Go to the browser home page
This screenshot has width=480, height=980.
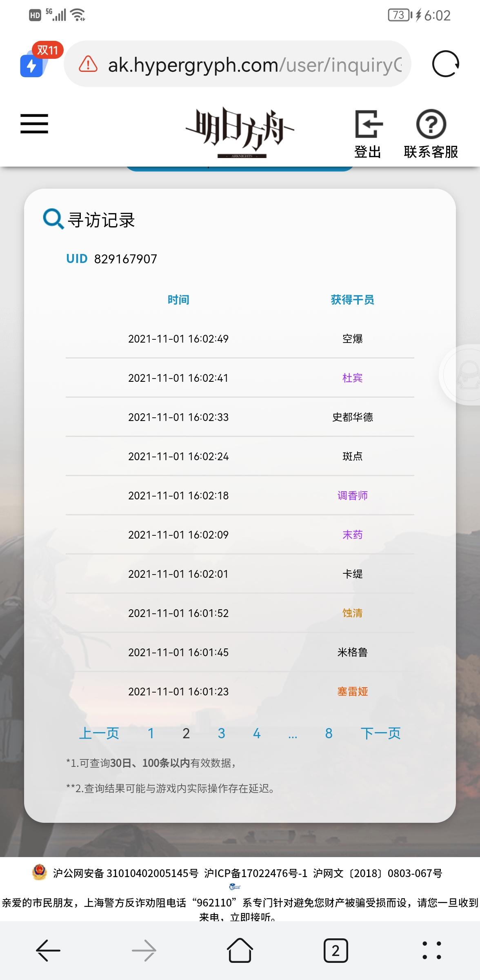click(240, 950)
